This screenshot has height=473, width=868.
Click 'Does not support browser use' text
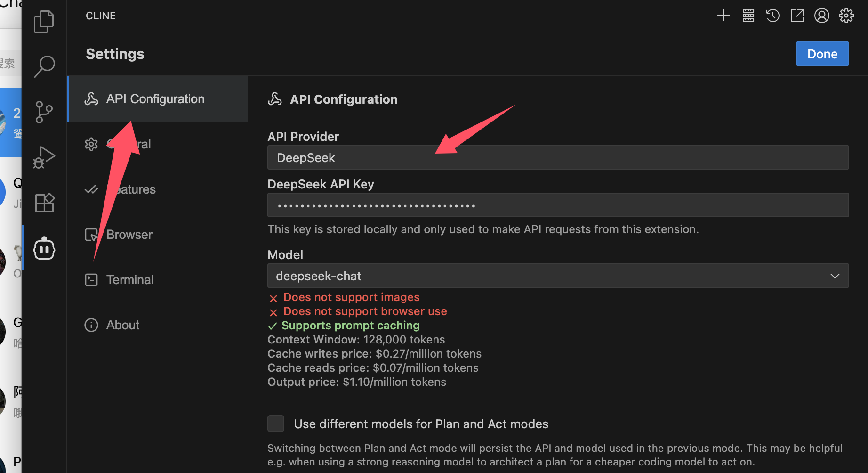point(365,311)
